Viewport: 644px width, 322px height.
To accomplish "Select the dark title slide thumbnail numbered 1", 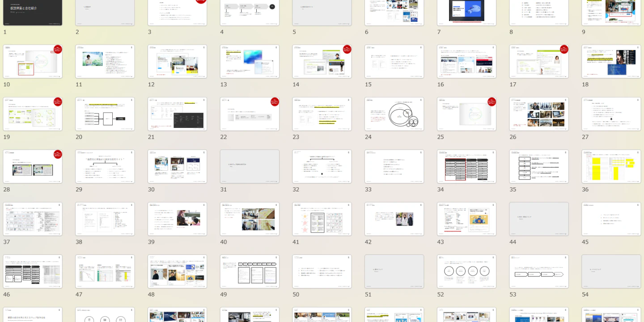I will [x=33, y=13].
